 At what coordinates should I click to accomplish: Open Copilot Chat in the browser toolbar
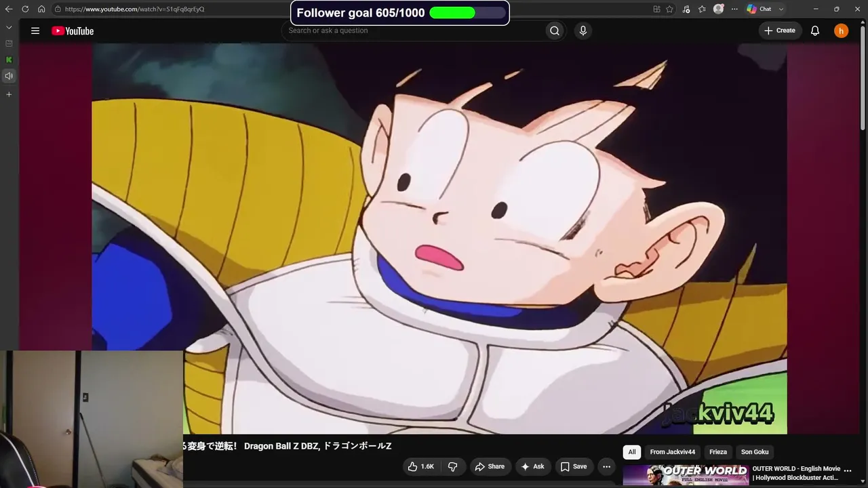pos(759,9)
